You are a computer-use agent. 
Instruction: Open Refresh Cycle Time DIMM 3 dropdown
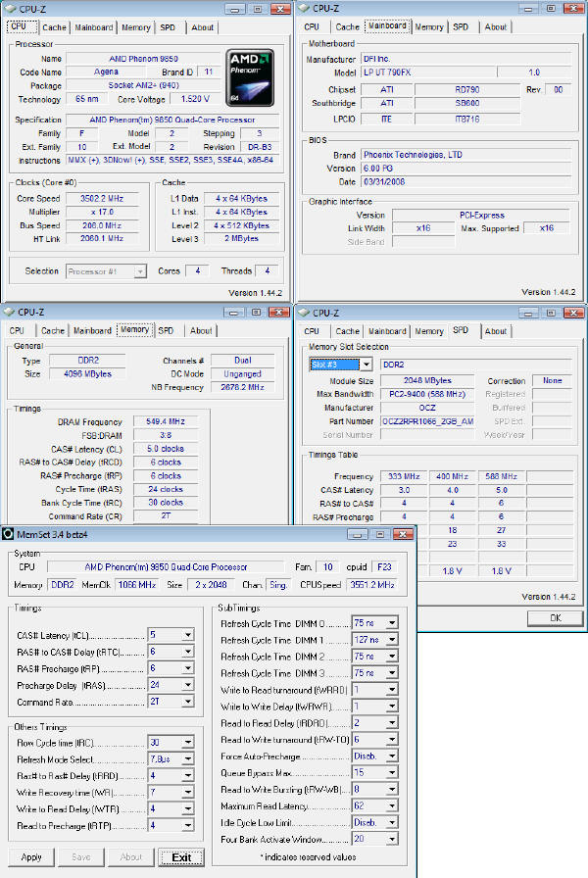tap(392, 673)
